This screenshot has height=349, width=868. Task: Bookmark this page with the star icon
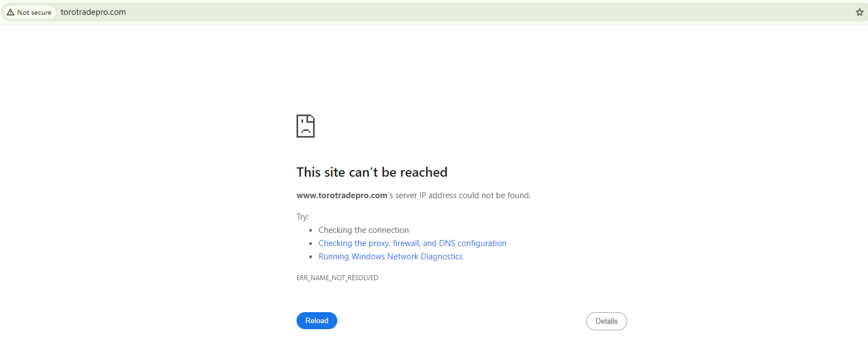click(x=859, y=12)
